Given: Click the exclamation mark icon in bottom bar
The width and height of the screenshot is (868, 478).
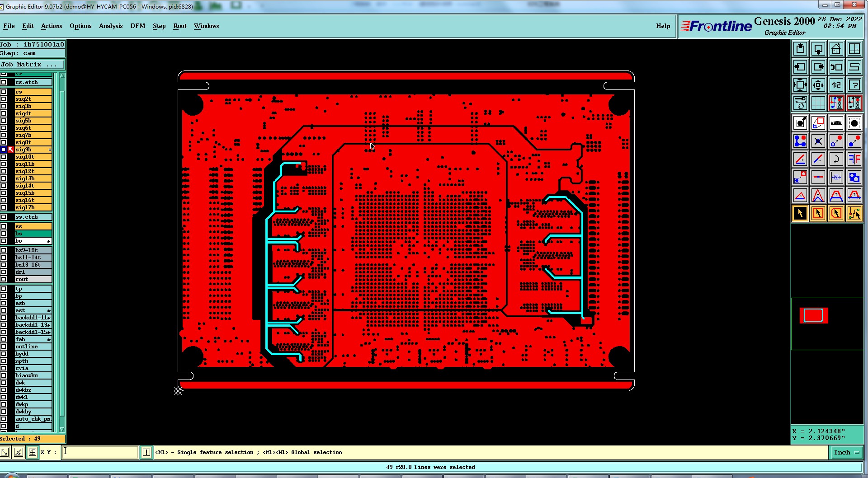Looking at the screenshot, I should pyautogui.click(x=146, y=452).
